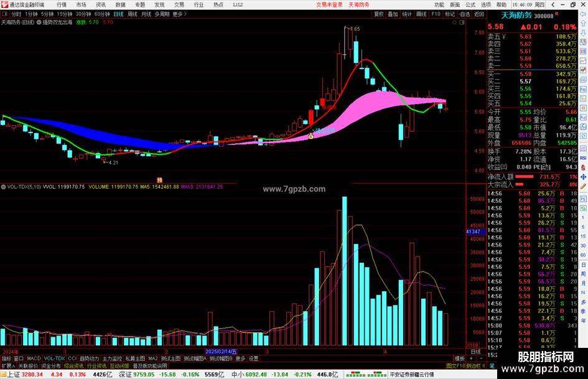
Task: Select the CCI indicator tab
Action: coord(72,358)
